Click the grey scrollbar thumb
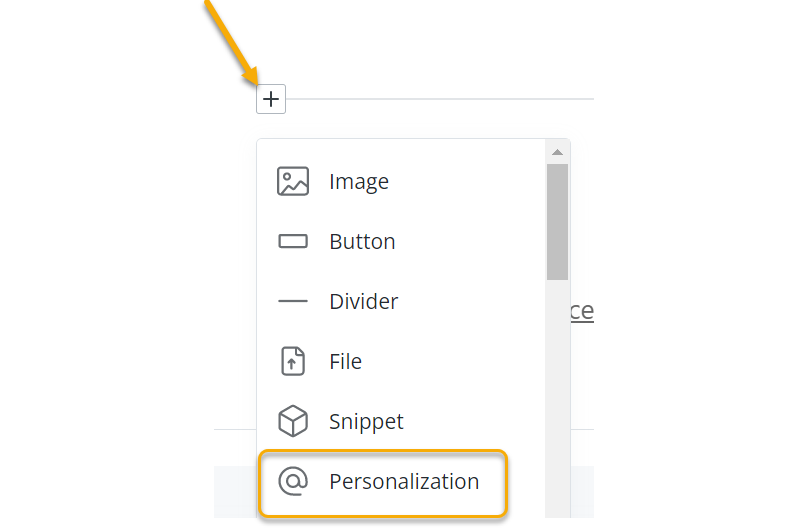 point(558,220)
